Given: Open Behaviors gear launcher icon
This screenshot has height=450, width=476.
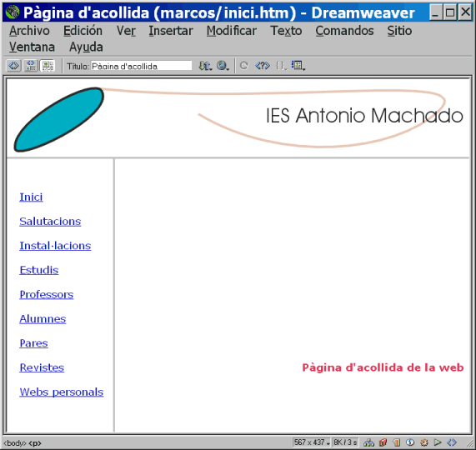Looking at the screenshot, I should pos(424,442).
